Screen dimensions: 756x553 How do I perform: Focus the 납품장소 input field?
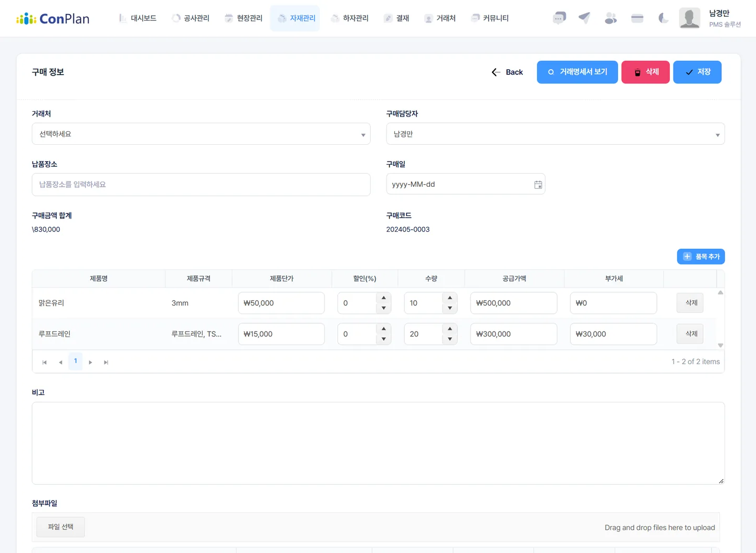pos(201,185)
